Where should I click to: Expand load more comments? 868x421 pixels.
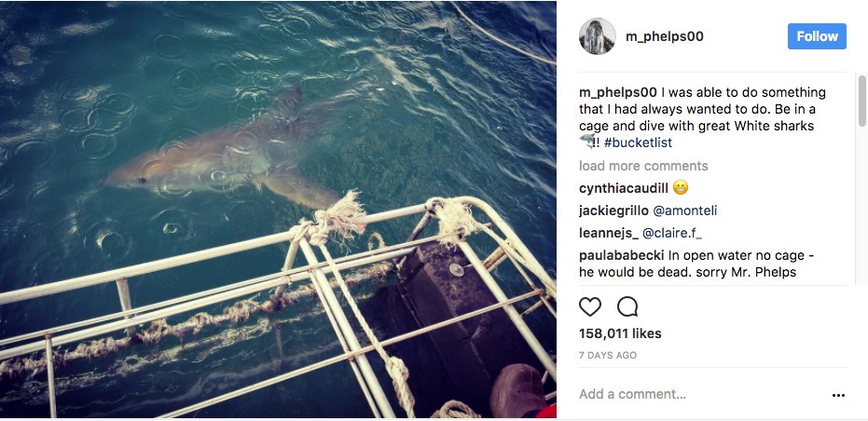tap(643, 166)
